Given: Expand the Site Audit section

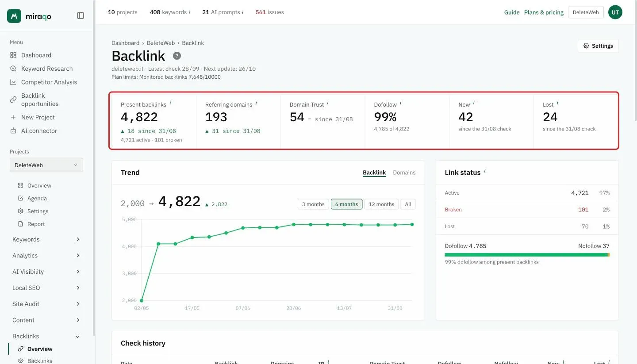Looking at the screenshot, I should 46,304.
